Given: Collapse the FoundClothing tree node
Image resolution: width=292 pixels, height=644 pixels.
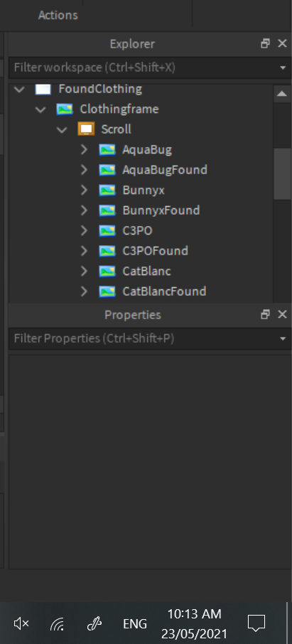Looking at the screenshot, I should point(19,90).
